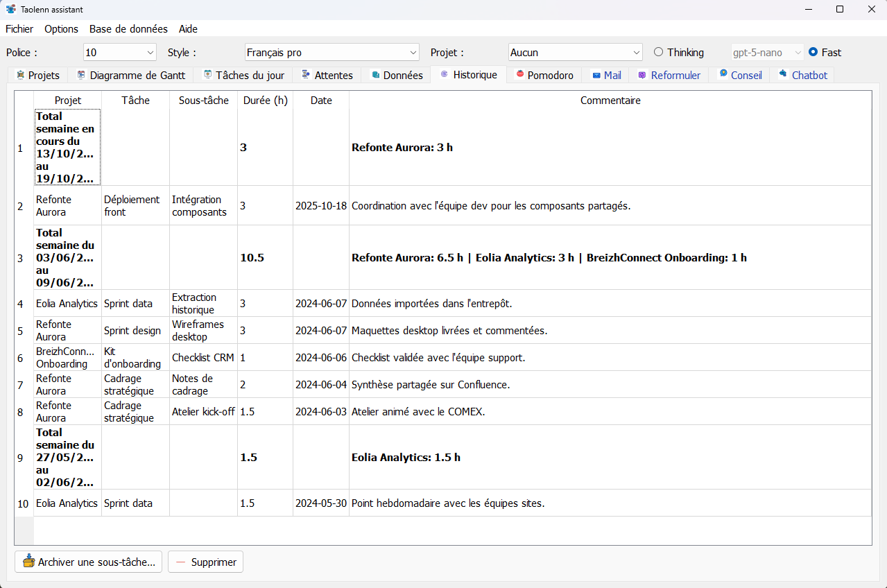The width and height of the screenshot is (887, 588).
Task: Select the Diagramme de Gantt chart icon
Action: [83, 75]
